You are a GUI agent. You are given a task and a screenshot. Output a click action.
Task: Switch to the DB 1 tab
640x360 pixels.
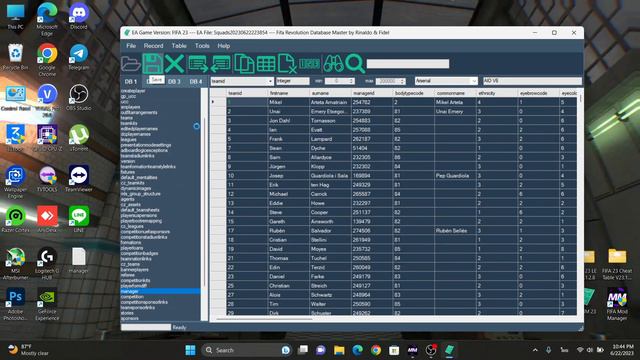click(x=131, y=81)
